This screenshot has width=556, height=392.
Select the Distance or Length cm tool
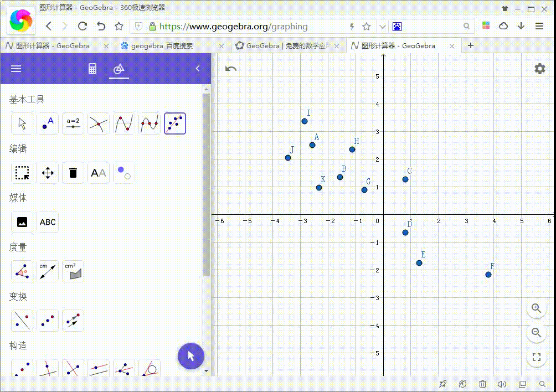point(48,271)
